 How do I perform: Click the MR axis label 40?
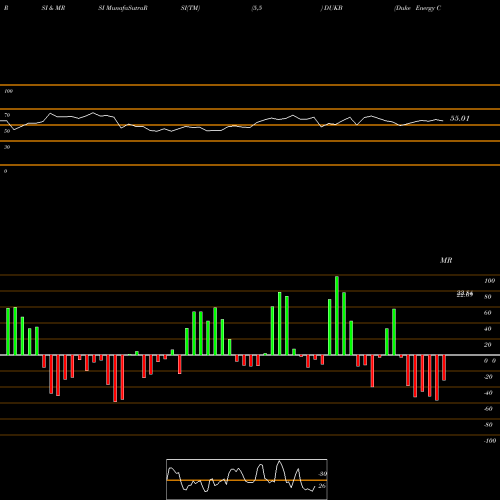pyautogui.click(x=487, y=329)
